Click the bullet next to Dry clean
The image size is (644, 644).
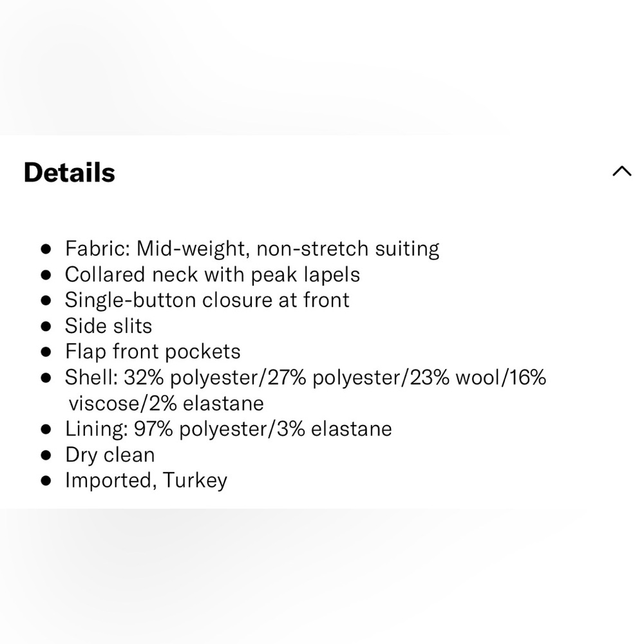(46, 455)
